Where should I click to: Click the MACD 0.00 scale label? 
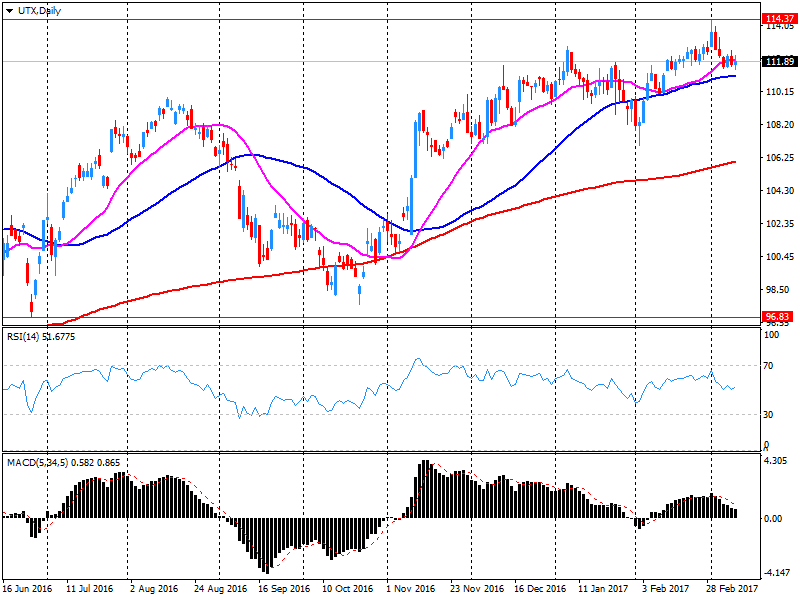pos(773,519)
